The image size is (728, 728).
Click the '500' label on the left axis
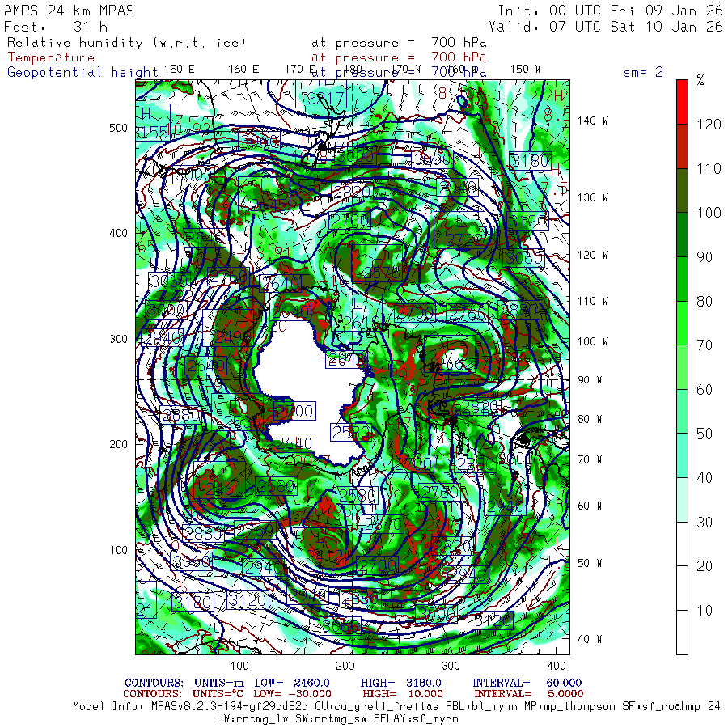[118, 128]
